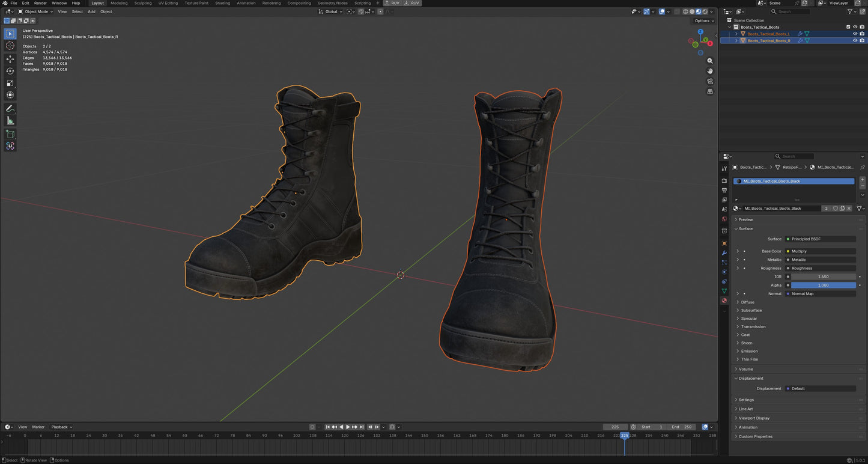Image resolution: width=868 pixels, height=464 pixels.
Task: Open the Modifiers properties tab
Action: pyautogui.click(x=724, y=253)
